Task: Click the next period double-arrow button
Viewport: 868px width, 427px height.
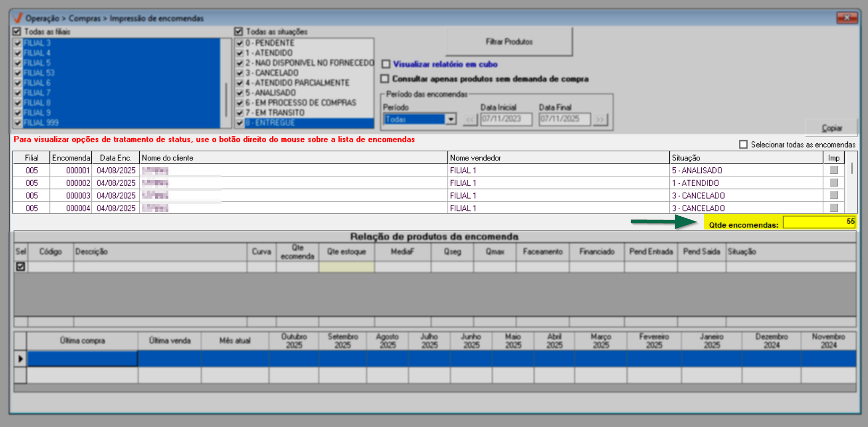Action: point(600,119)
